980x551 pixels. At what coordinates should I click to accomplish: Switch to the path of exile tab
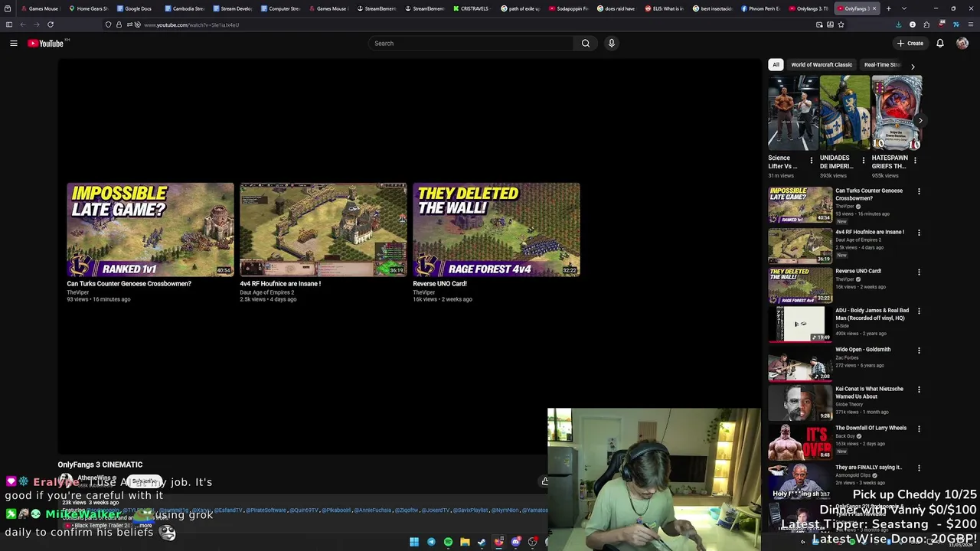pos(521,8)
